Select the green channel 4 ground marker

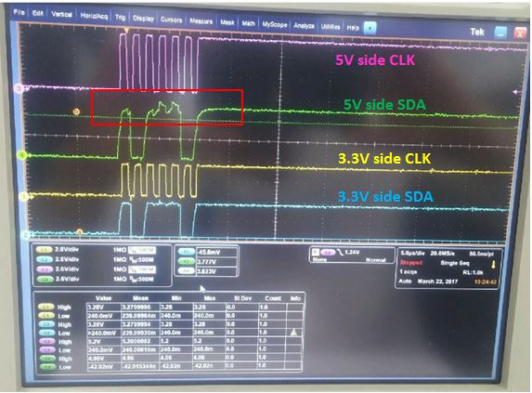coord(21,156)
